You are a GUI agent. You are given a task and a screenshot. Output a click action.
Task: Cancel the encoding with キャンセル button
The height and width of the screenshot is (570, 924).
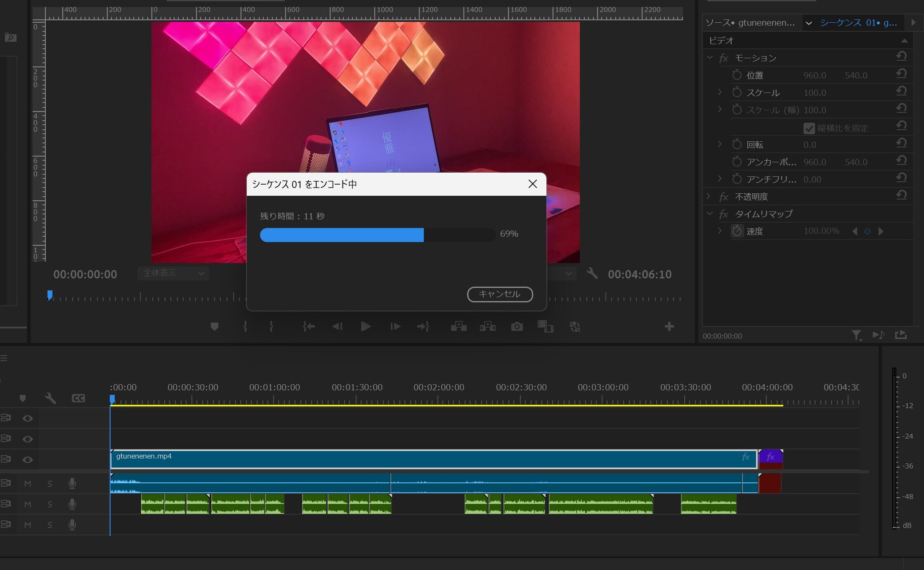(500, 294)
